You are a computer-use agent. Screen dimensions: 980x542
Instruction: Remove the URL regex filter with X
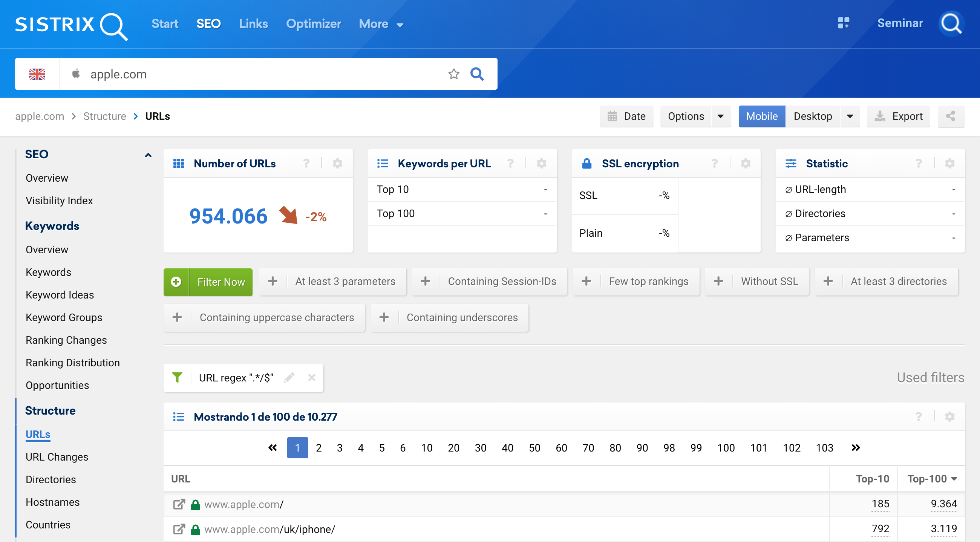pyautogui.click(x=312, y=377)
